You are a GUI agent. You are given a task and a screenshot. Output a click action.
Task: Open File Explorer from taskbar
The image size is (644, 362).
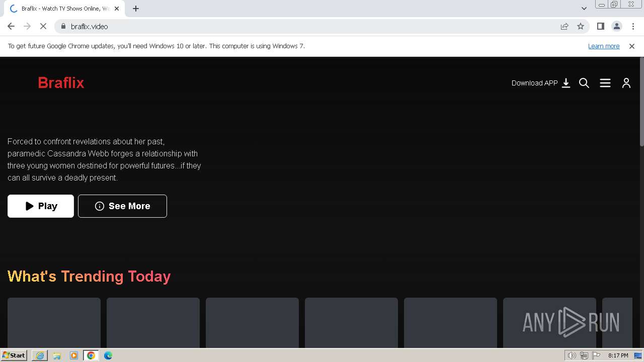(x=57, y=355)
